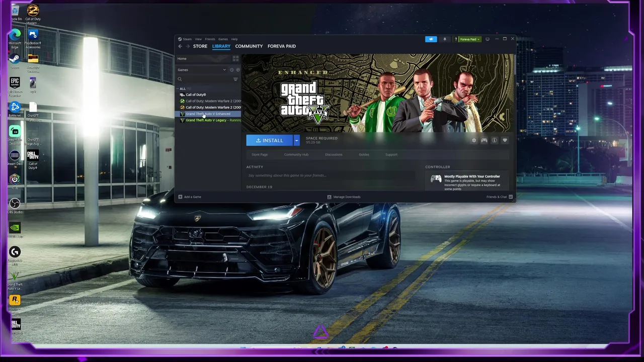Switch to library grid collections view icon
Viewport: 644px width, 362px height.
pos(235,59)
